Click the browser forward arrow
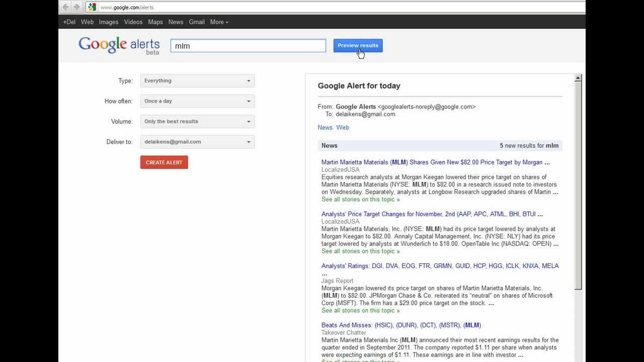Screen dimensions: 644x362 (76, 7)
